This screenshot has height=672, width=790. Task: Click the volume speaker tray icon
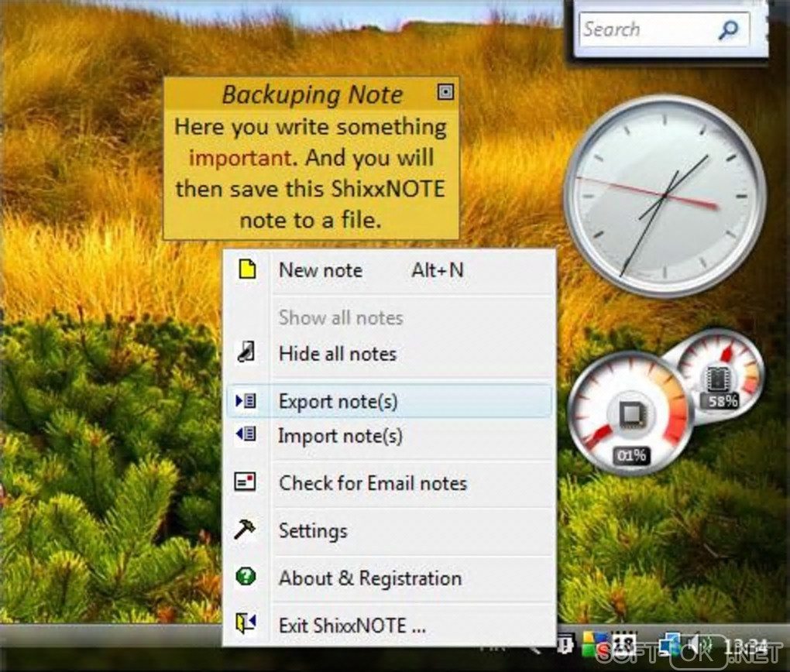[700, 644]
